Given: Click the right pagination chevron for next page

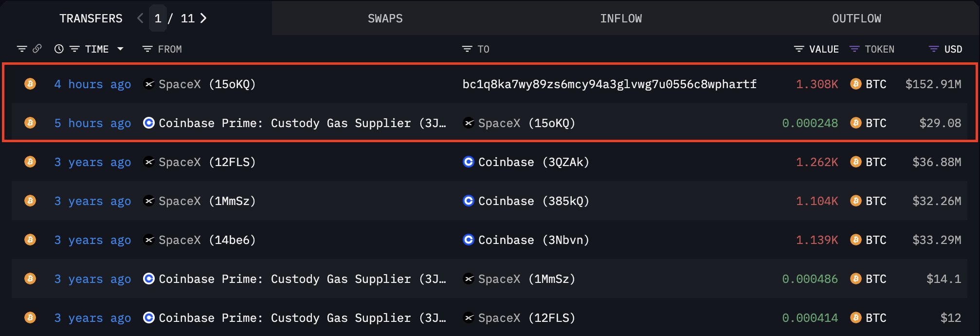Looking at the screenshot, I should 204,18.
